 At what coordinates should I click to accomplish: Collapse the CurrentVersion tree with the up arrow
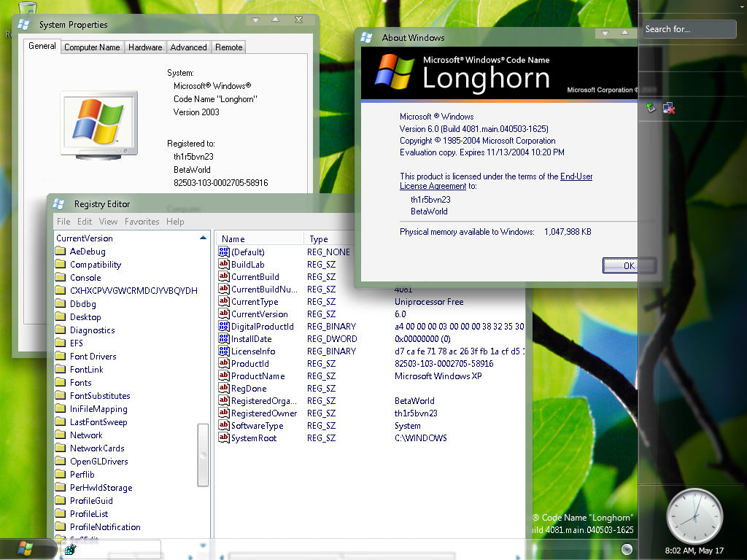click(204, 238)
